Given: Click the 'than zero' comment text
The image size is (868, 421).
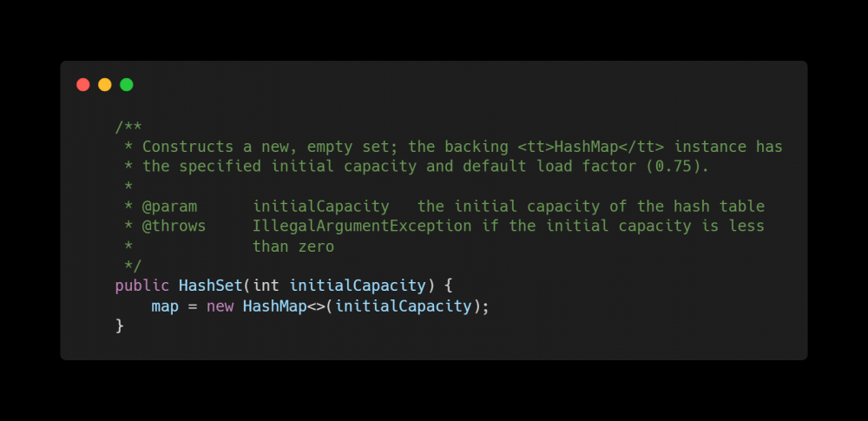Looking at the screenshot, I should tap(293, 247).
